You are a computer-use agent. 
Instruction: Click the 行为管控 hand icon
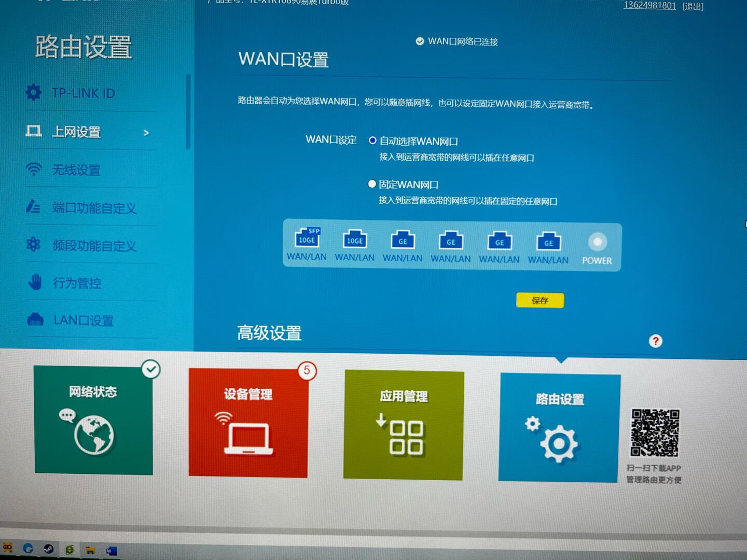click(x=35, y=282)
